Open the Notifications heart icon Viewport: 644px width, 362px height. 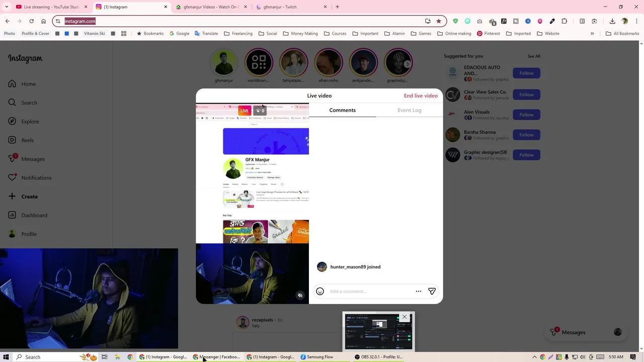pyautogui.click(x=12, y=177)
